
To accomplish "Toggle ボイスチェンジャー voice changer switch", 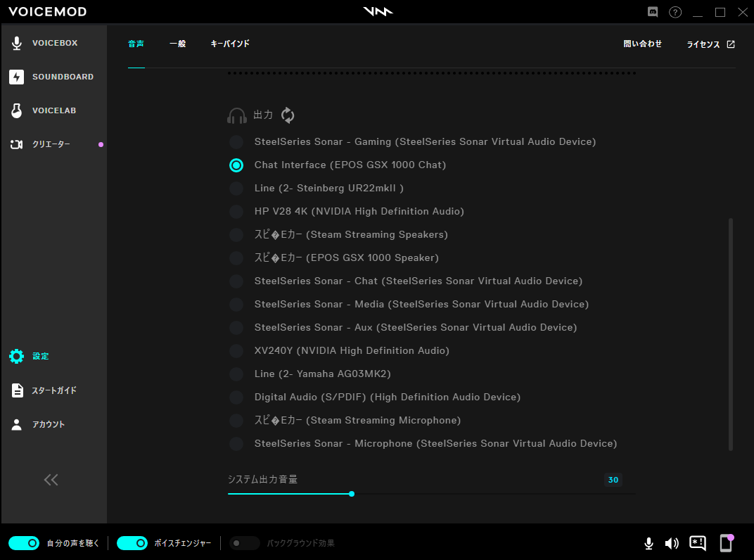I will click(132, 543).
